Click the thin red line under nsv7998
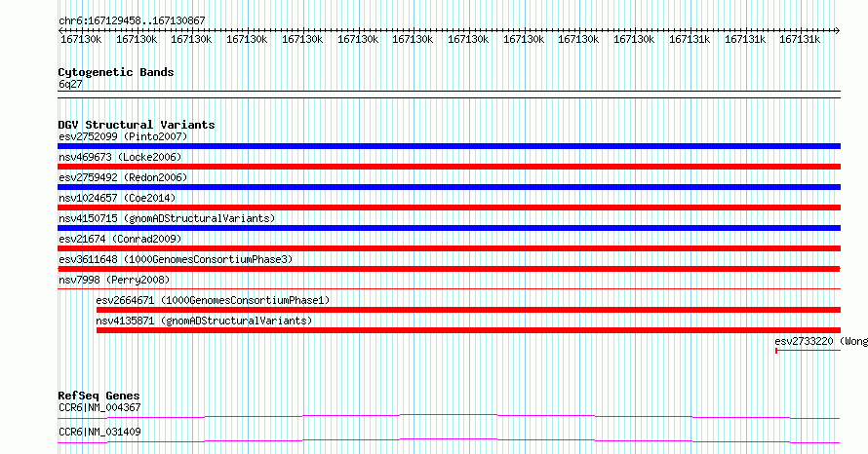 point(449,288)
